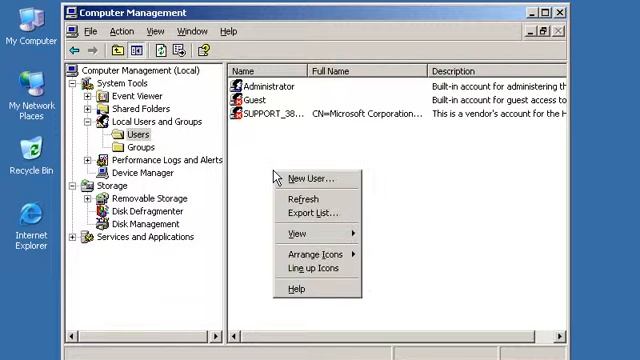
Task: Click the Disk Defragmenter icon
Action: (x=102, y=211)
